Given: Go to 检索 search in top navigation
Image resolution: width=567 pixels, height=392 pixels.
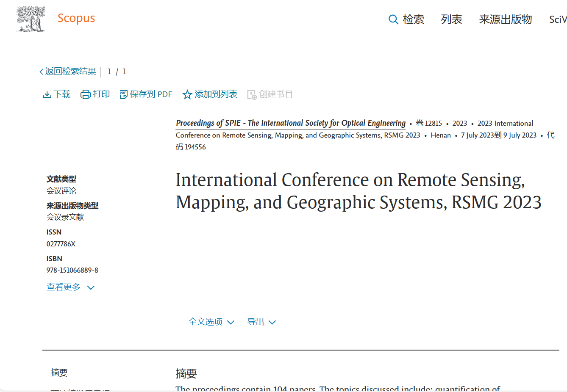Looking at the screenshot, I should click(413, 19).
